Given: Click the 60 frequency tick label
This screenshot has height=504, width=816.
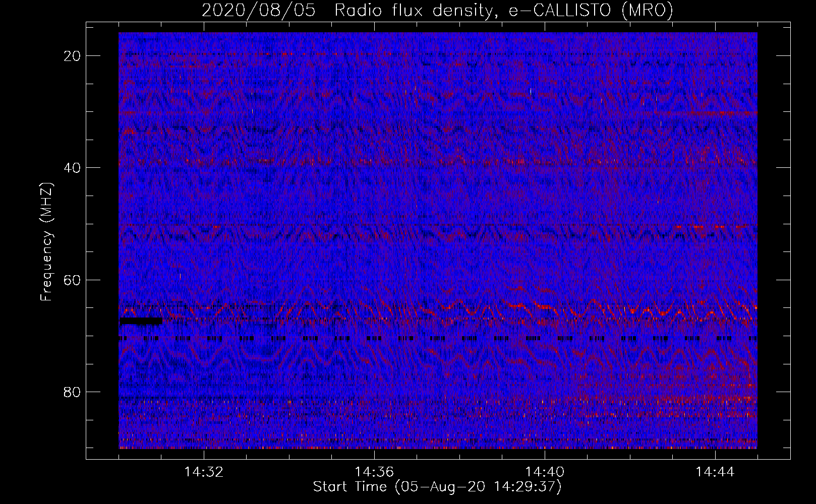Looking at the screenshot, I should coord(73,280).
